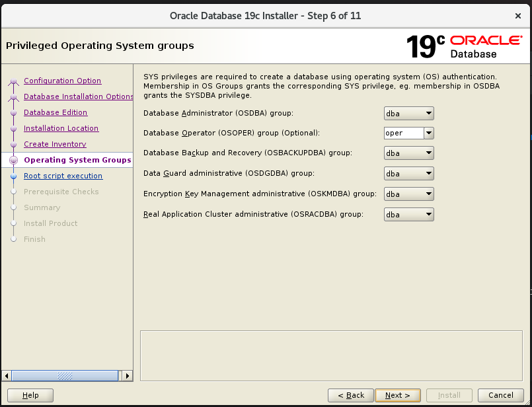The image size is (532, 407).
Task: Click the Back button
Action: 351,395
